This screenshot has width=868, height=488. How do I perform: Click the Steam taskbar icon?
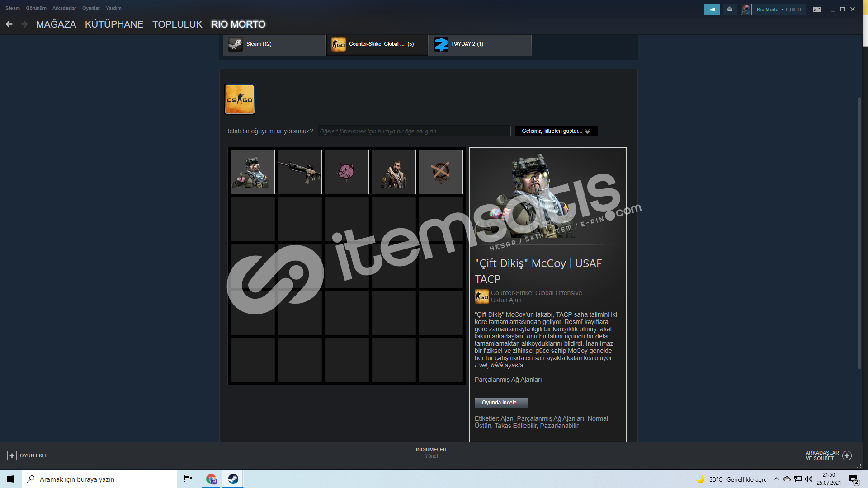(233, 479)
